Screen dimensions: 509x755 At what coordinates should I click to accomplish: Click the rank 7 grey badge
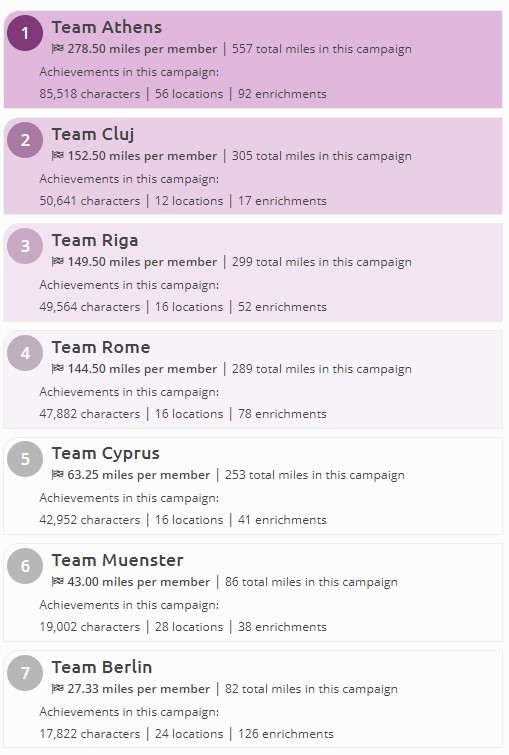pos(25,672)
